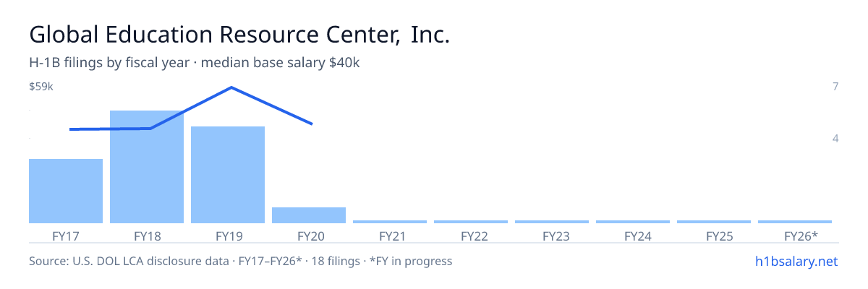Click the FY17 filings bar
This screenshot has width=868, height=289.
pos(66,191)
